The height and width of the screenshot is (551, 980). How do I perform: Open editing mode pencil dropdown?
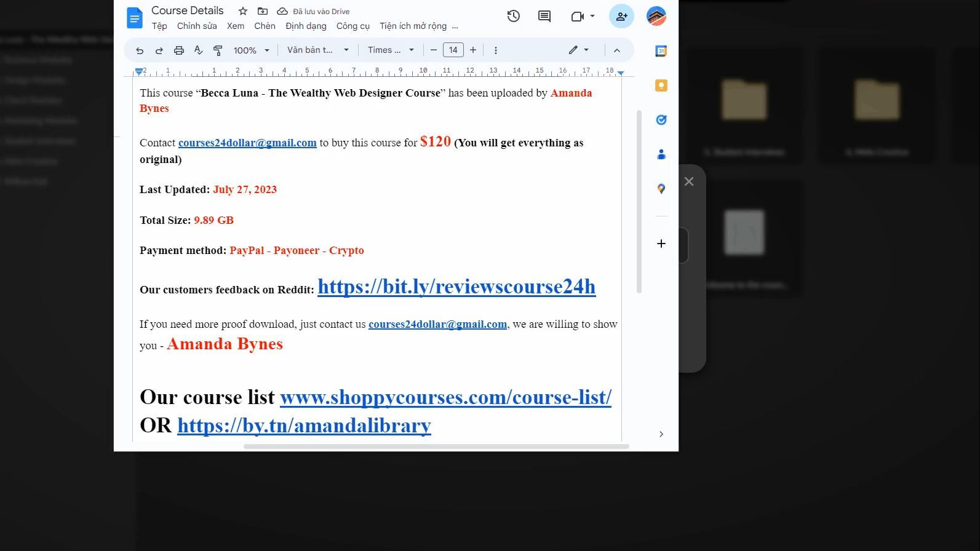click(x=578, y=50)
